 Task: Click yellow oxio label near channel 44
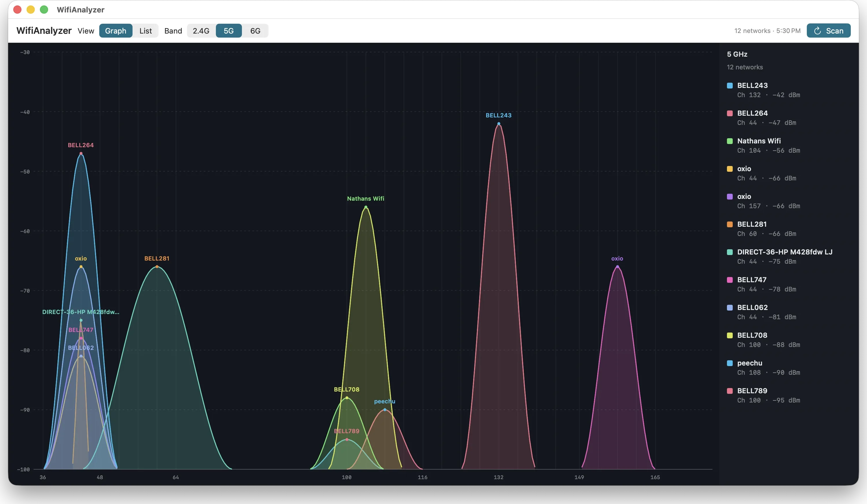[x=80, y=259]
